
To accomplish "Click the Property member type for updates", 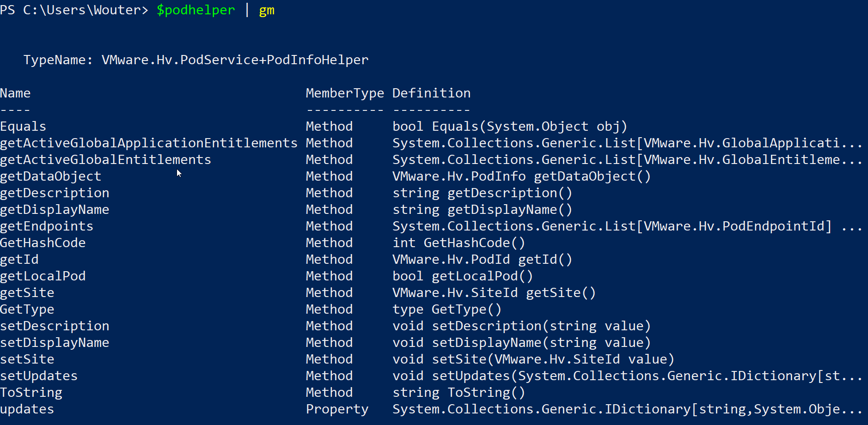I will pos(337,409).
